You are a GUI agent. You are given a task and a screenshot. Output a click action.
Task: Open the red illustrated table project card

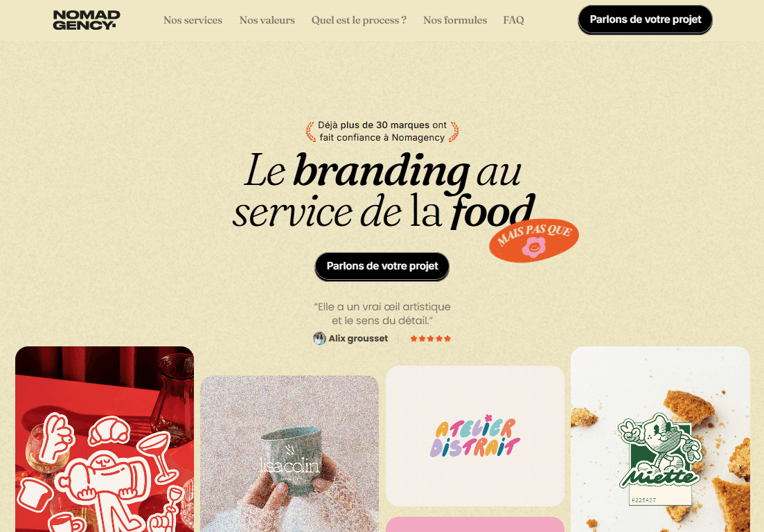(x=105, y=439)
